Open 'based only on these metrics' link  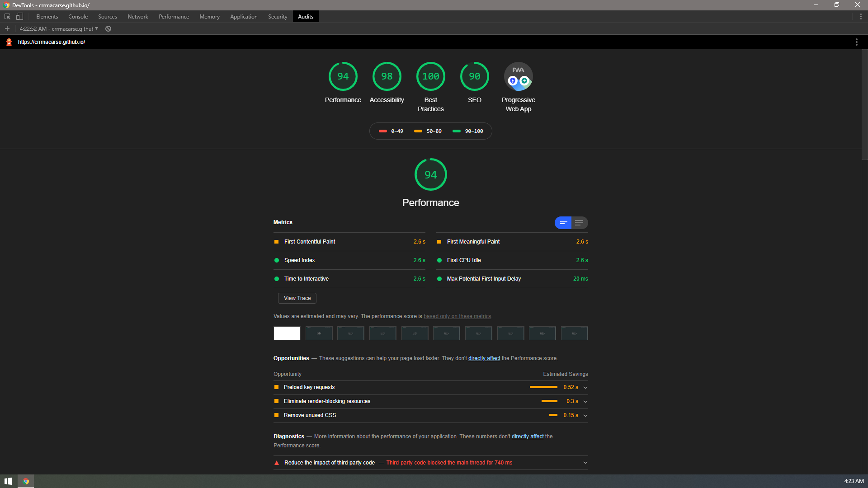coord(457,316)
